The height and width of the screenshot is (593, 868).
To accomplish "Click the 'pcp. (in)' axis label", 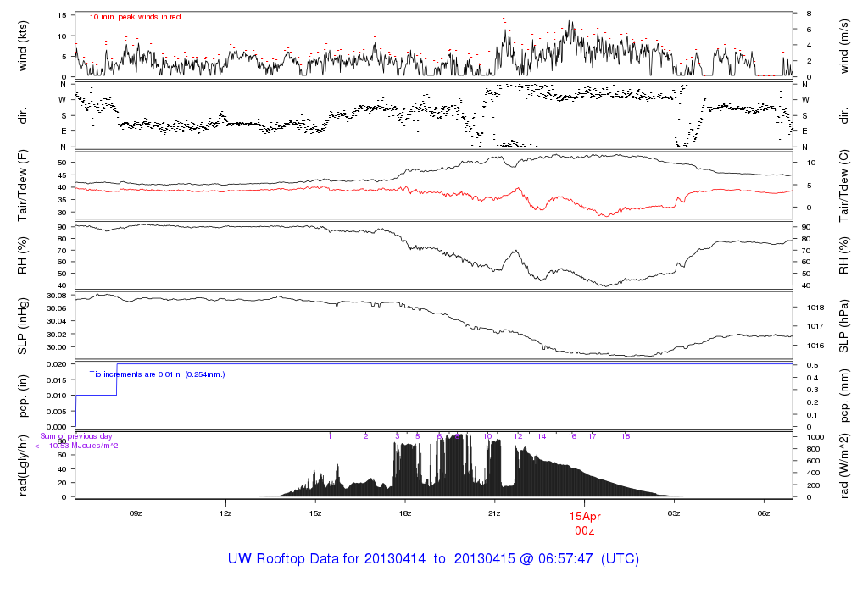I will [x=23, y=396].
